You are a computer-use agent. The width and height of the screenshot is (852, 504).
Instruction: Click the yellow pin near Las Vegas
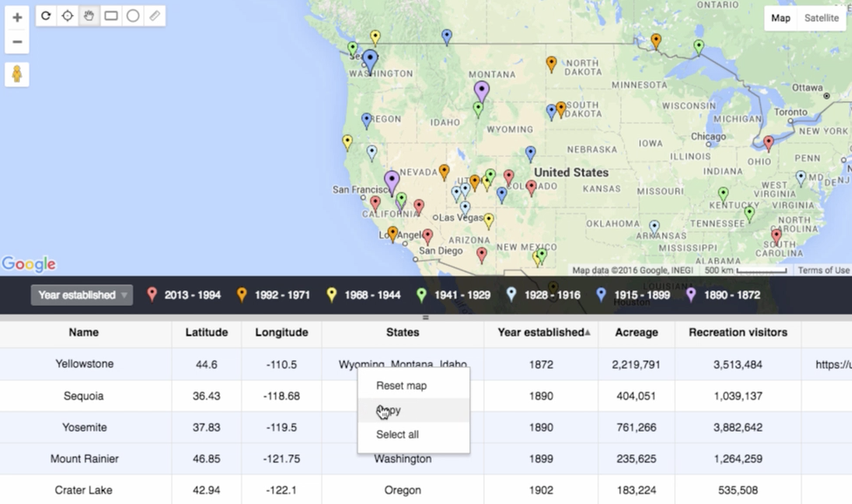coord(488,220)
